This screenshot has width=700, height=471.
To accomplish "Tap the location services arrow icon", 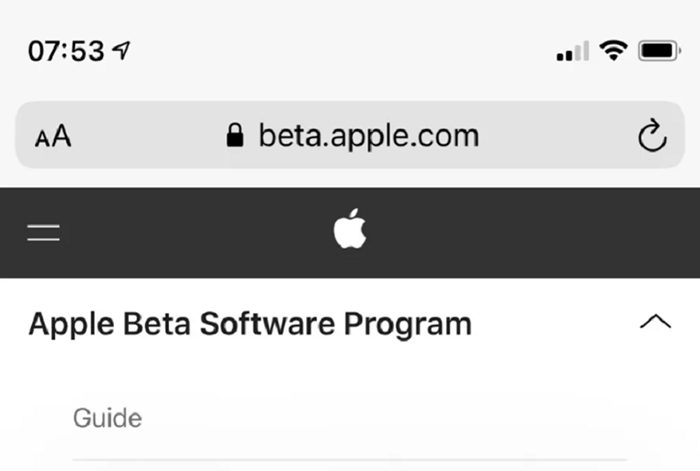I will coord(121,50).
